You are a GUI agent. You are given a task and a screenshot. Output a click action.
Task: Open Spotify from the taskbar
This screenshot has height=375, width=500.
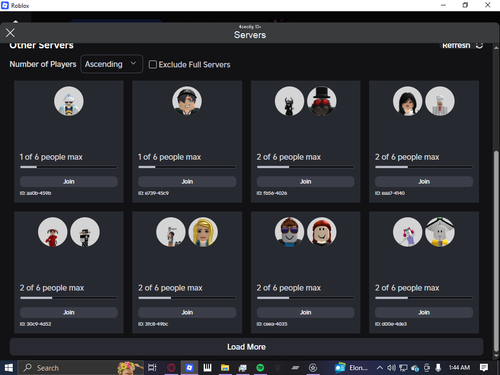(260, 368)
